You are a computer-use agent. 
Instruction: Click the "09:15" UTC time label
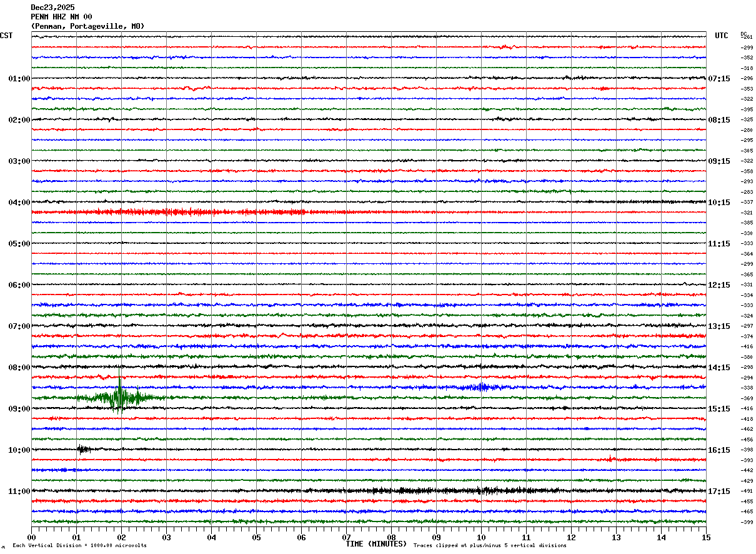pos(719,161)
